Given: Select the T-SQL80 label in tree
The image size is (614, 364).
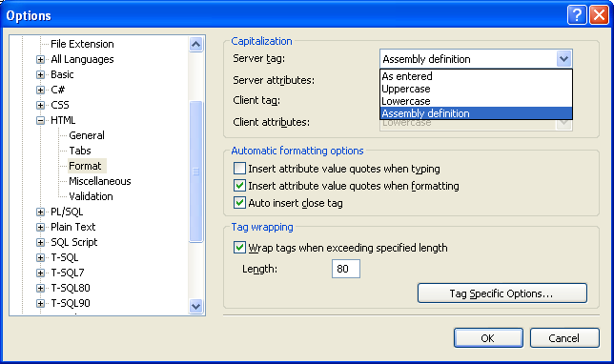Looking at the screenshot, I should click(x=71, y=288).
